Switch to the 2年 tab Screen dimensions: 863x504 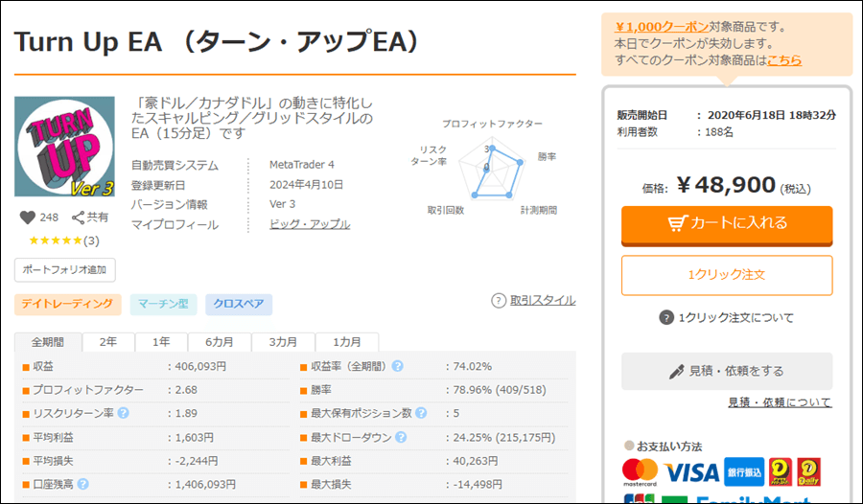point(108,342)
